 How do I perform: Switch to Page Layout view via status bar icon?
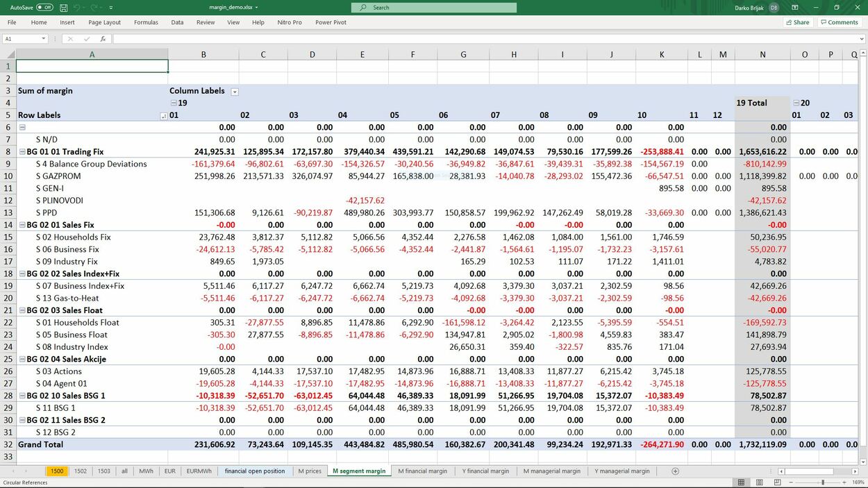[x=760, y=482]
